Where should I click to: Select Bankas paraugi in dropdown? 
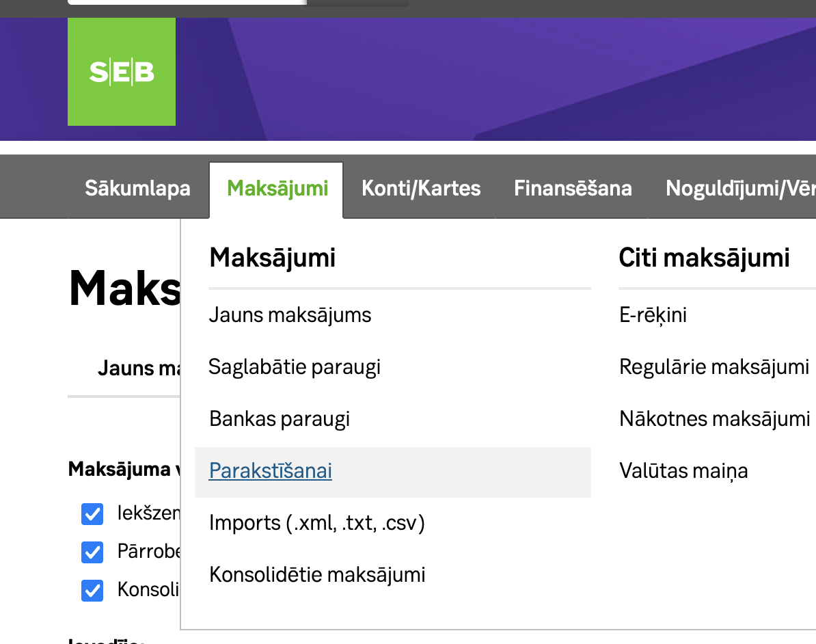tap(280, 418)
